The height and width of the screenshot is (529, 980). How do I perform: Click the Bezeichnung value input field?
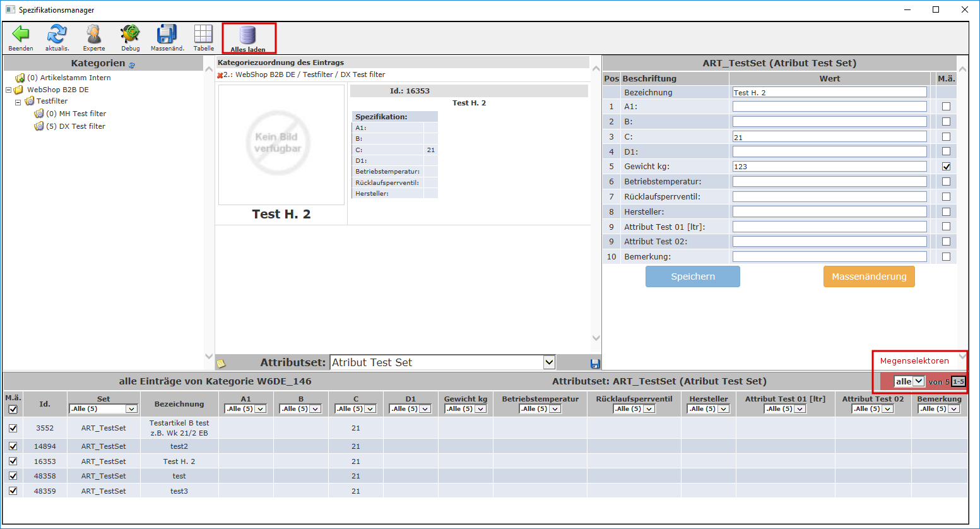click(829, 92)
